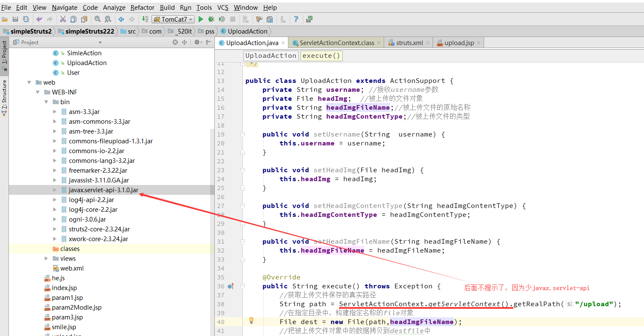Click the intention light bulb on line 40
Image resolution: width=644 pixels, height=336 pixels.
tap(251, 321)
